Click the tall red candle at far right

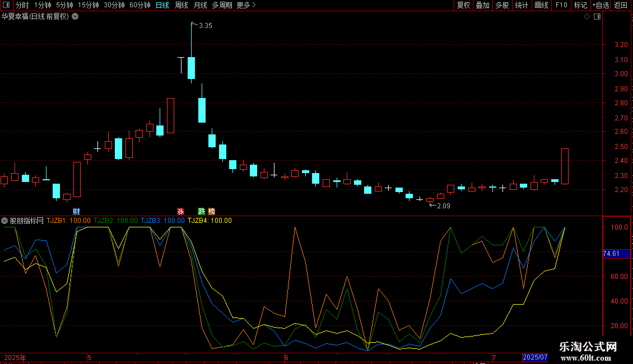point(565,166)
